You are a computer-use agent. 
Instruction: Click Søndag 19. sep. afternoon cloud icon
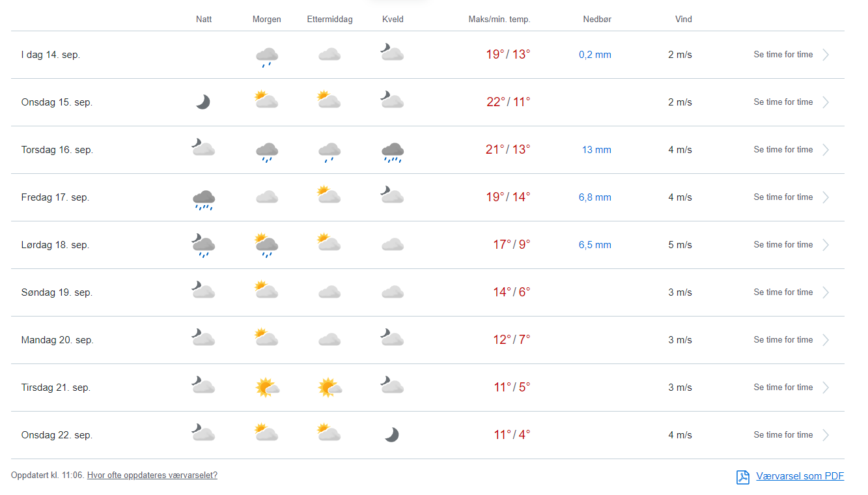(329, 292)
